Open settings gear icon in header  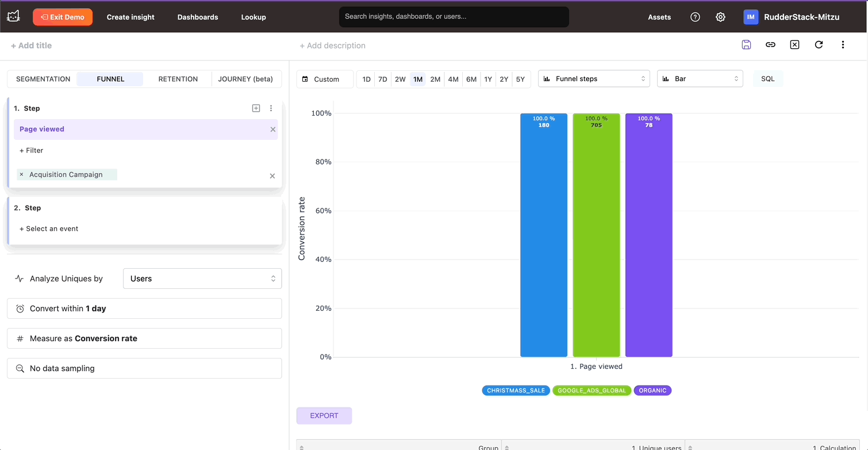point(720,17)
